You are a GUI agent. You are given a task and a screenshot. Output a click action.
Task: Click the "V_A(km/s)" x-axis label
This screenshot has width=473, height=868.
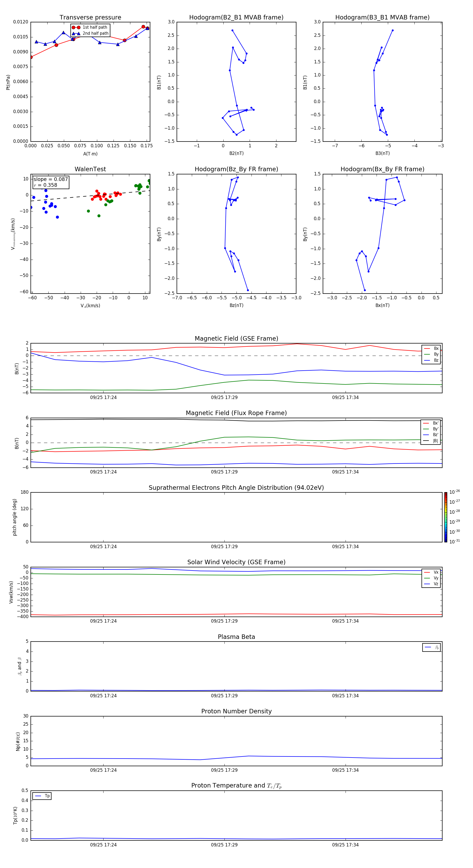point(90,306)
